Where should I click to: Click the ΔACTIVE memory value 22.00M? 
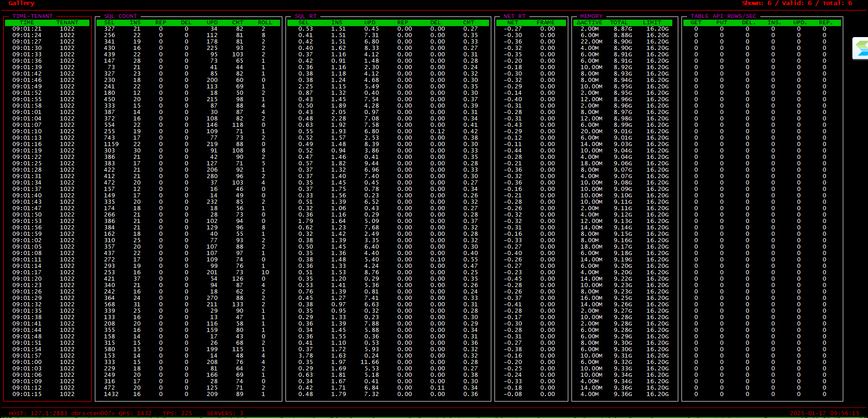[592, 42]
